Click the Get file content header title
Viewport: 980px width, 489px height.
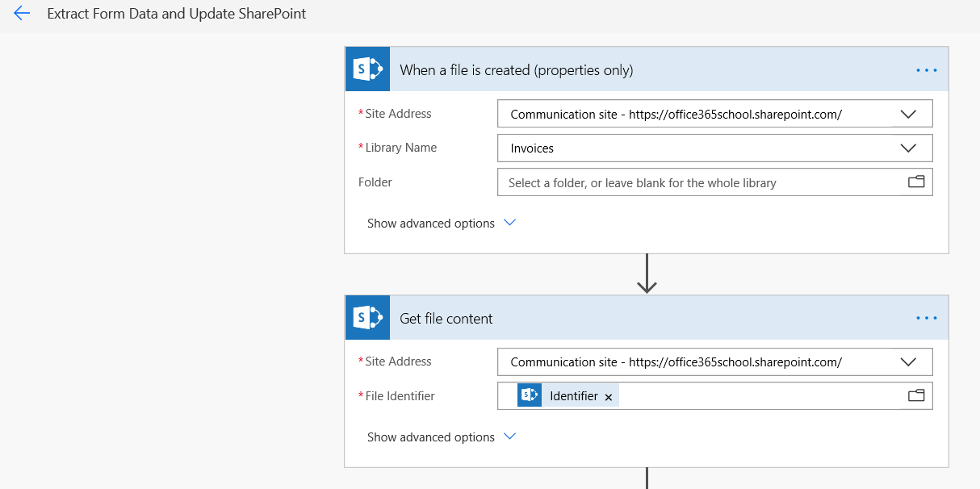click(446, 319)
